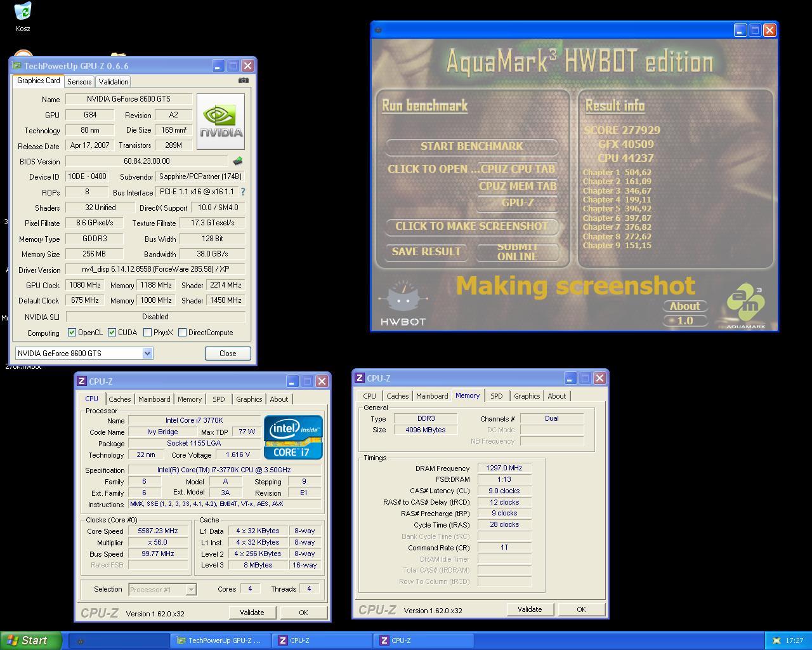
Task: Click SAVE RESULT in AquaMark
Action: [426, 252]
